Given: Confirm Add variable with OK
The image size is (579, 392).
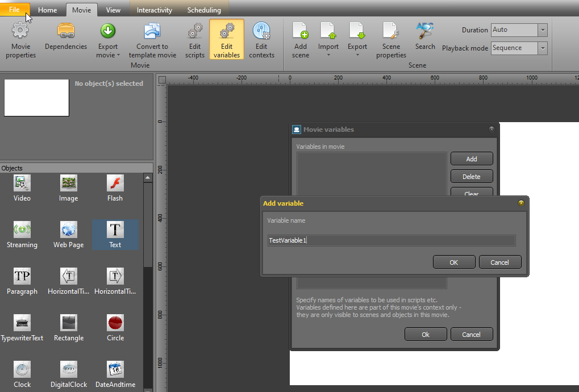Looking at the screenshot, I should 454,262.
